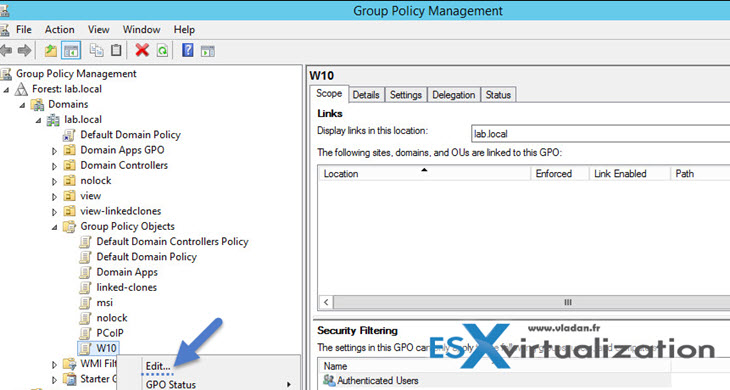Open the View menu
Screen dimensions: 730x390
(99, 29)
